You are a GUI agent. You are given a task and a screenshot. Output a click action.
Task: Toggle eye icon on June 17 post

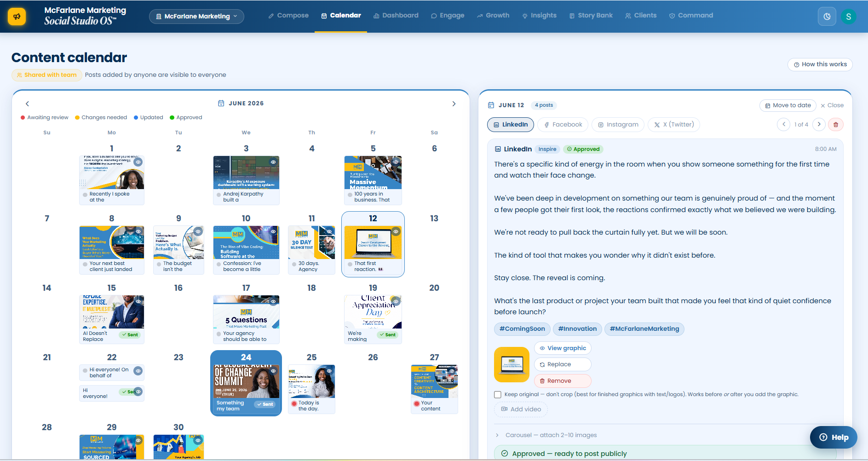pyautogui.click(x=273, y=301)
